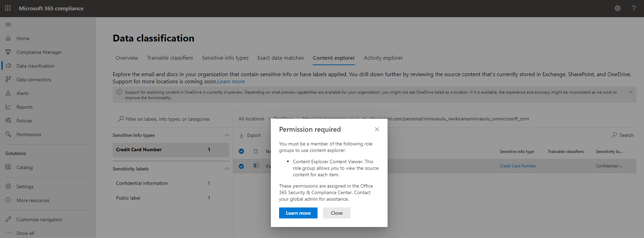Switch to the Activity explorer tab

pyautogui.click(x=383, y=58)
